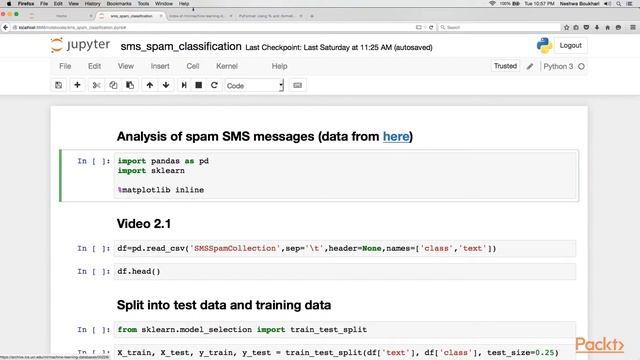Select the train_test_split import cell
The image size is (640, 360).
[345, 330]
